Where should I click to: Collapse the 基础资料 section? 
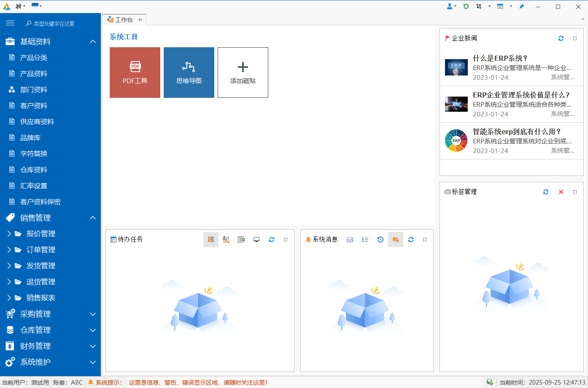click(x=92, y=41)
